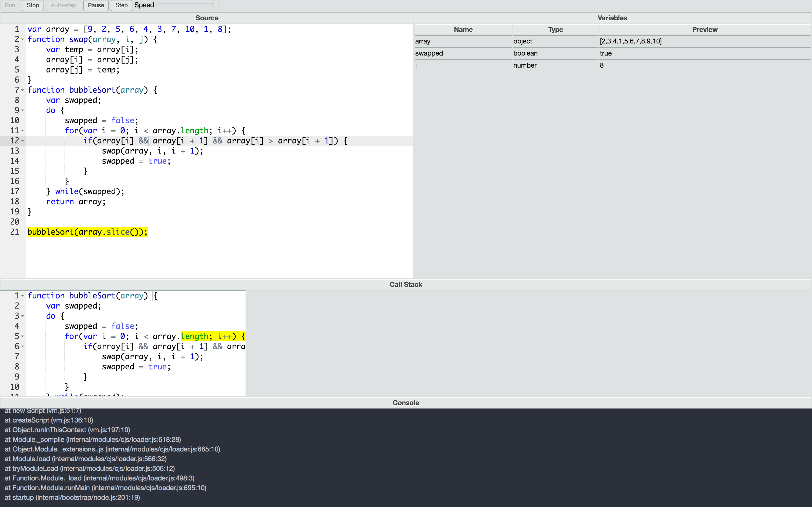Click the Step button
Image resolution: width=812 pixels, height=507 pixels.
pos(121,5)
